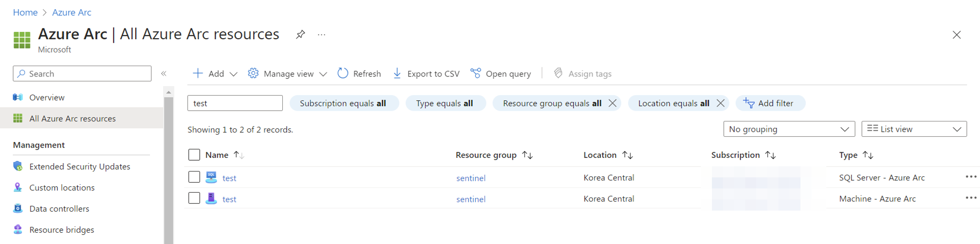Open sentinel group for Machine row
980x244 pixels.
click(471, 199)
